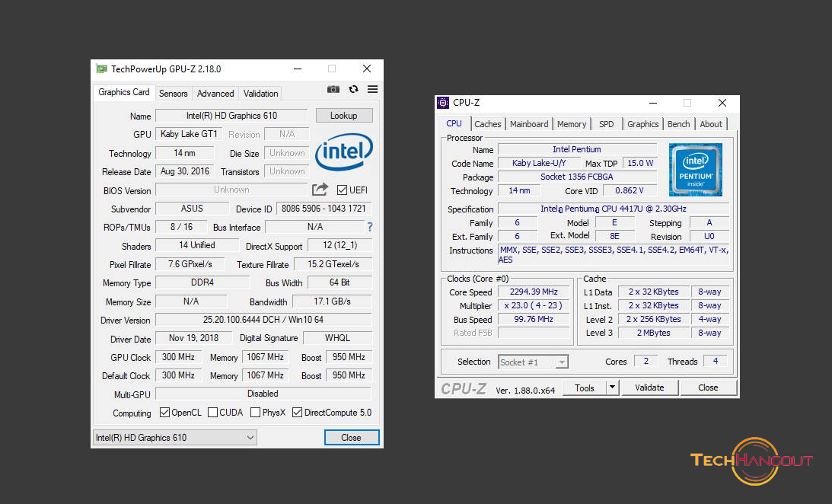Switch to the Mainboard tab
Viewport: 832px width, 504px height.
click(x=529, y=124)
